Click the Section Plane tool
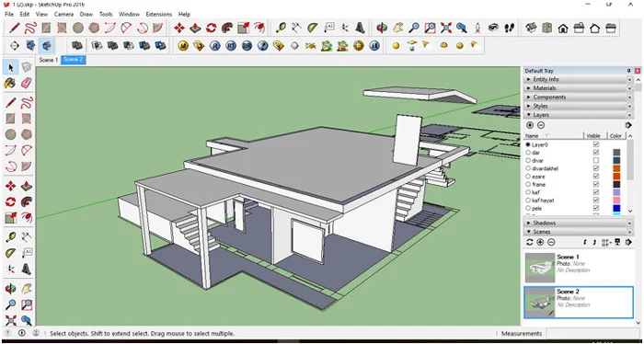Image resolution: width=644 pixels, height=344 pixels. pos(15,46)
